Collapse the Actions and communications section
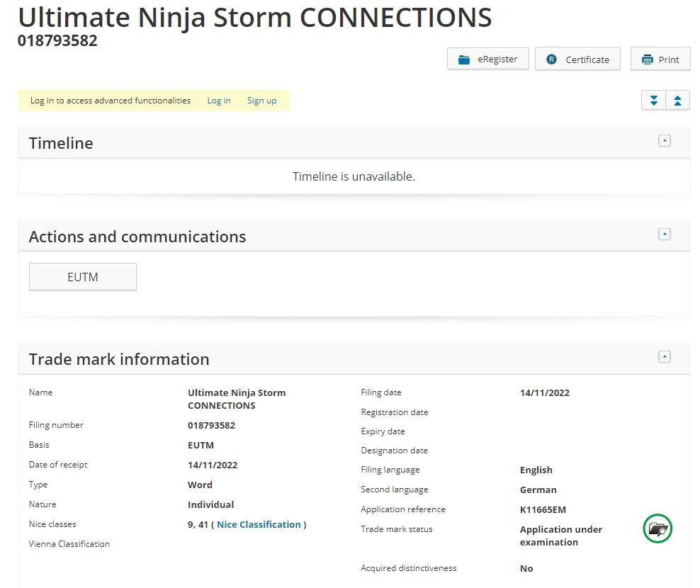This screenshot has width=700, height=588. pos(664,234)
